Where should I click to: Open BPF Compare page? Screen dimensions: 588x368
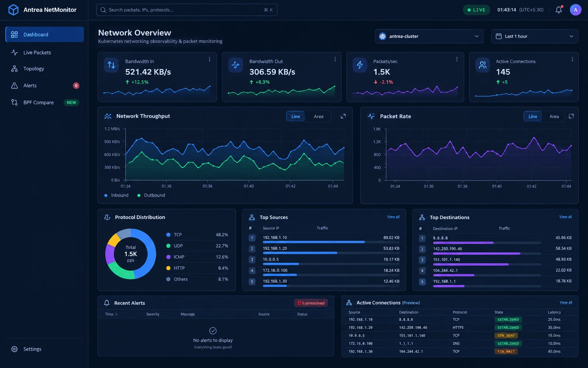pos(44,102)
